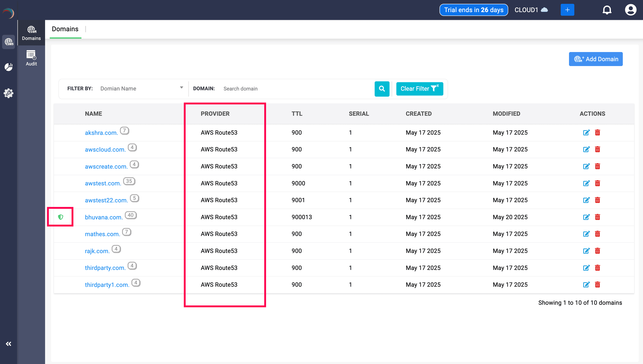Open the analytics pie chart sidebar icon

tap(9, 67)
